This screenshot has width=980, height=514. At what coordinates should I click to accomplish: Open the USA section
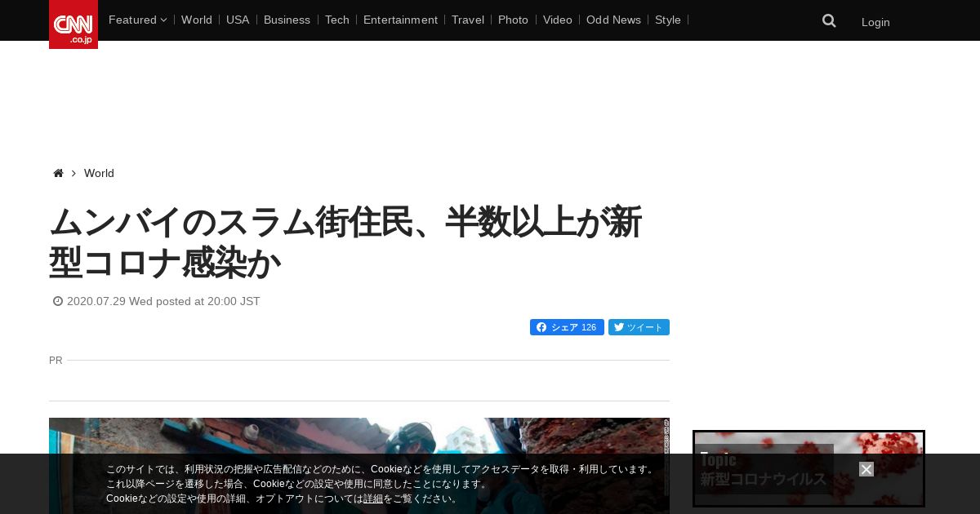click(x=238, y=20)
